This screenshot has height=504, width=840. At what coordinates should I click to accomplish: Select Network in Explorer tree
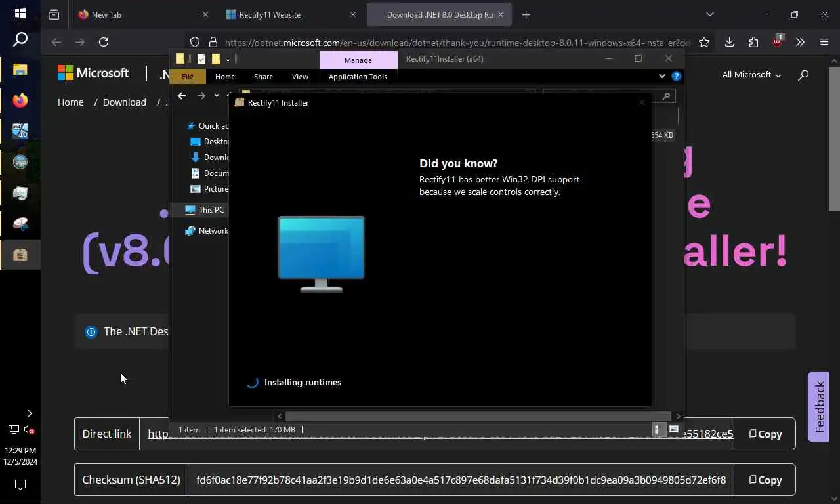[207, 231]
